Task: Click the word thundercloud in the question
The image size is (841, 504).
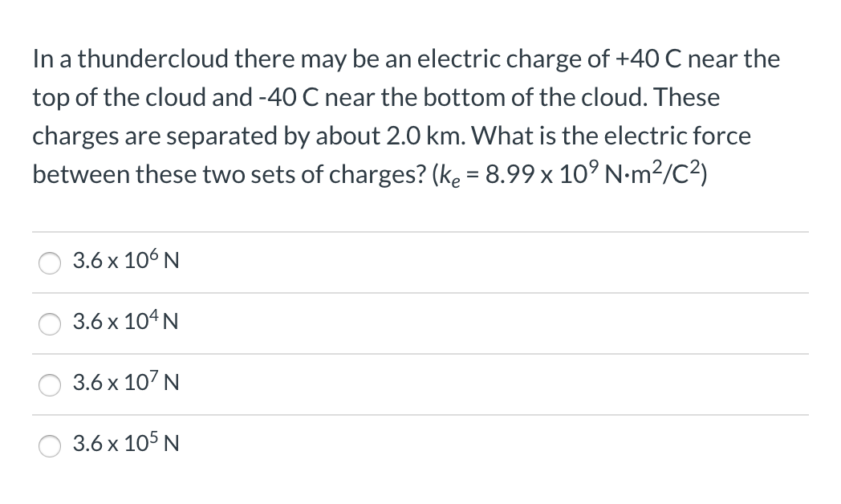Action: [156, 59]
